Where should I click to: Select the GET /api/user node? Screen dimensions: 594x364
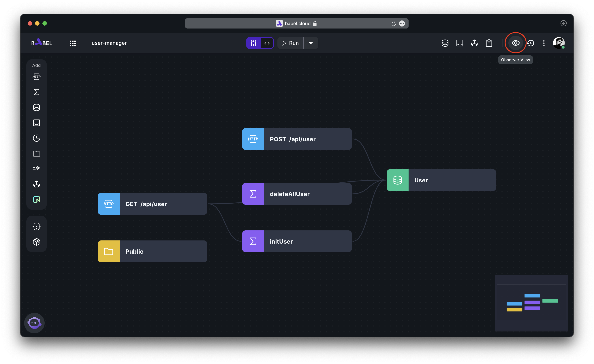[153, 204]
